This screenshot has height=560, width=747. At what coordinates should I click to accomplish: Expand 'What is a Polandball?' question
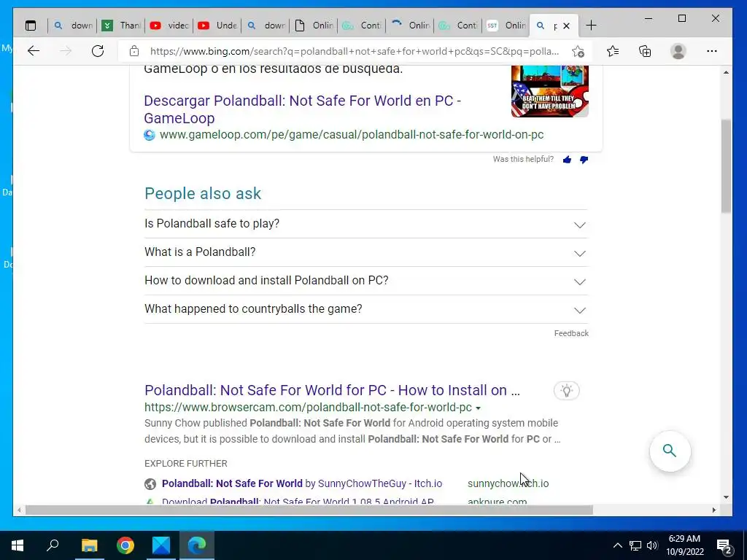[x=366, y=252]
